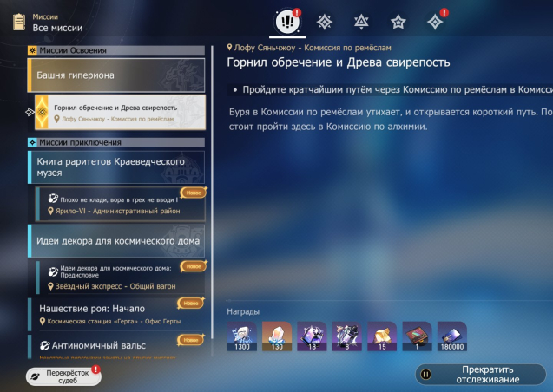Collapse the Миссии Освоения section header

click(116, 50)
